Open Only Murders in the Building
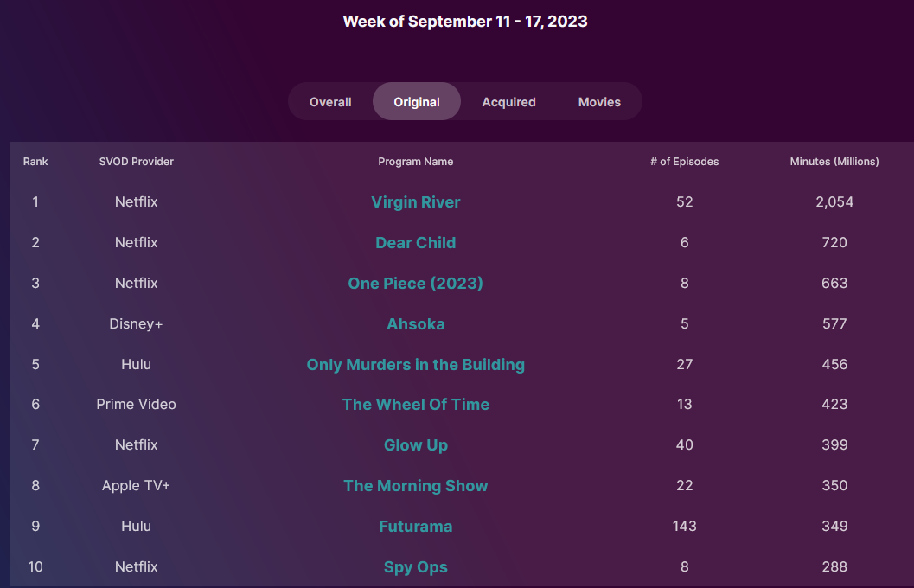The height and width of the screenshot is (588, 914). tap(415, 365)
